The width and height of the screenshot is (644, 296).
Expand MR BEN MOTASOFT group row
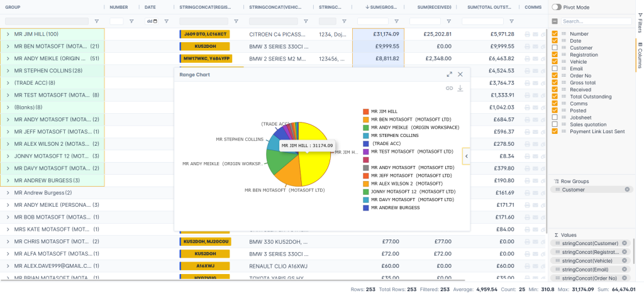(x=8, y=47)
